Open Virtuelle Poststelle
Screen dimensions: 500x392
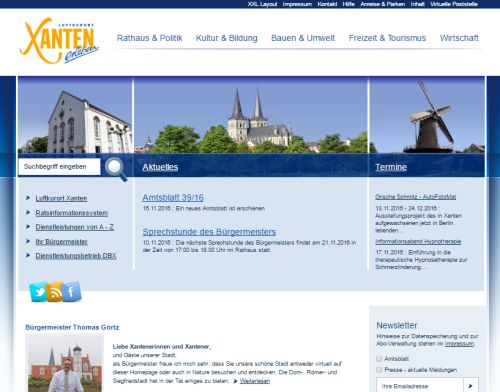[454, 4]
